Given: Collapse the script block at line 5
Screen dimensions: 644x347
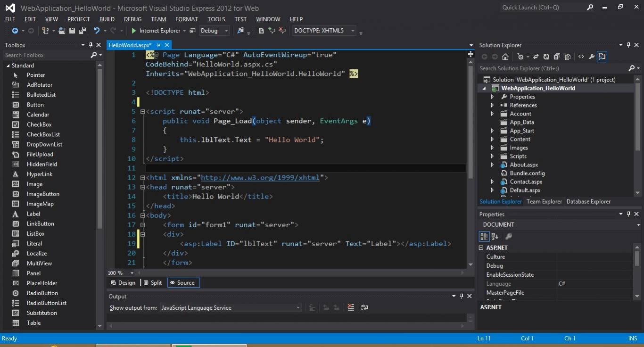Looking at the screenshot, I should point(142,112).
